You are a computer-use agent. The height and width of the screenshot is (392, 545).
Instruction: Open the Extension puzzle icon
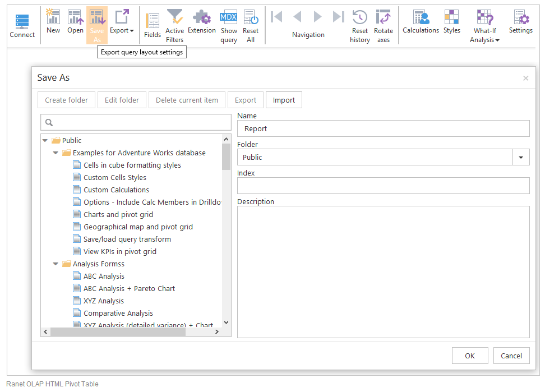pos(202,16)
